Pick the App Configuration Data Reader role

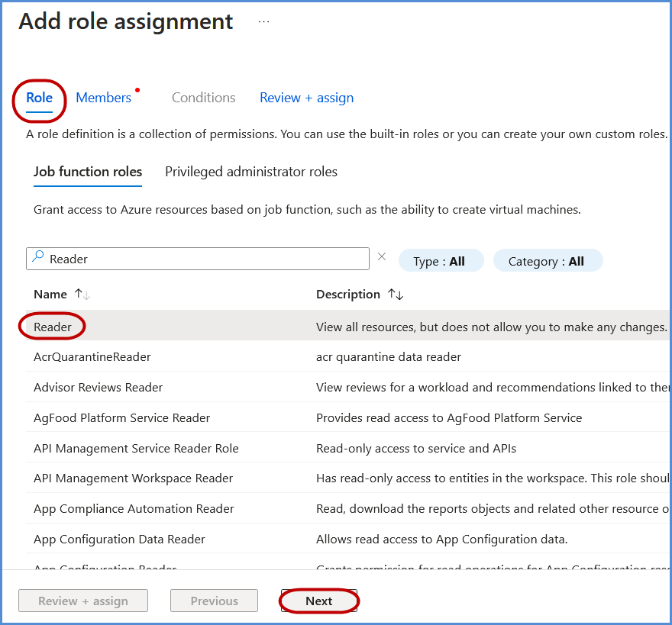[119, 540]
